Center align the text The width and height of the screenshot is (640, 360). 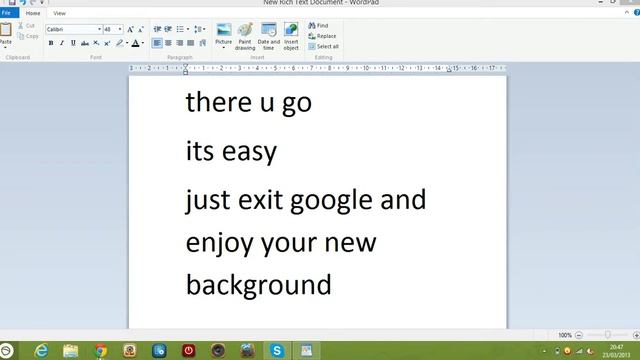click(168, 43)
